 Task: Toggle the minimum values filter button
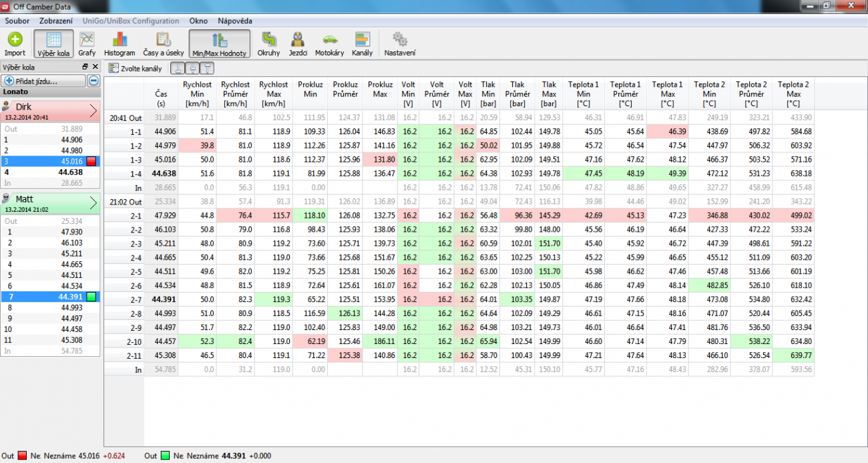[178, 68]
